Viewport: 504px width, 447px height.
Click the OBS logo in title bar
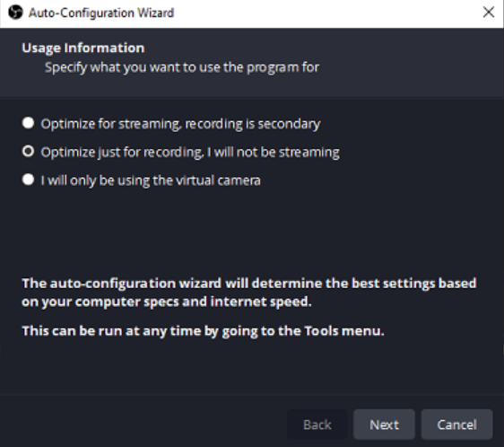(x=15, y=13)
